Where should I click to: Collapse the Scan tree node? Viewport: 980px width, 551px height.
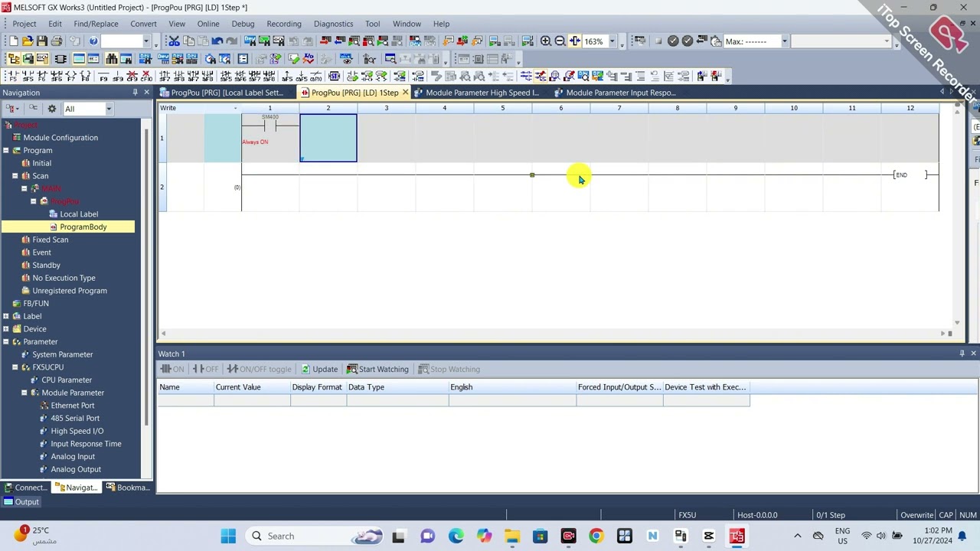15,176
